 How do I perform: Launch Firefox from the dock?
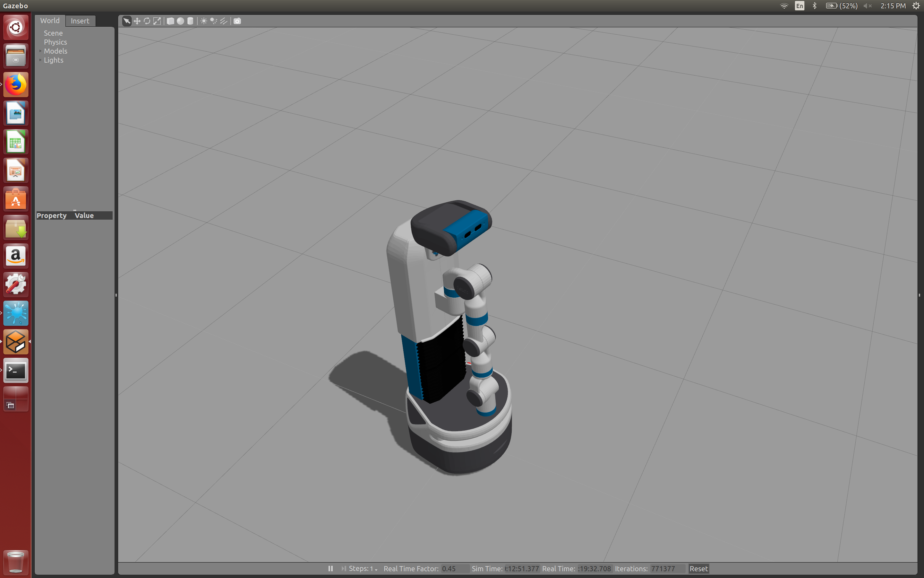click(x=16, y=84)
